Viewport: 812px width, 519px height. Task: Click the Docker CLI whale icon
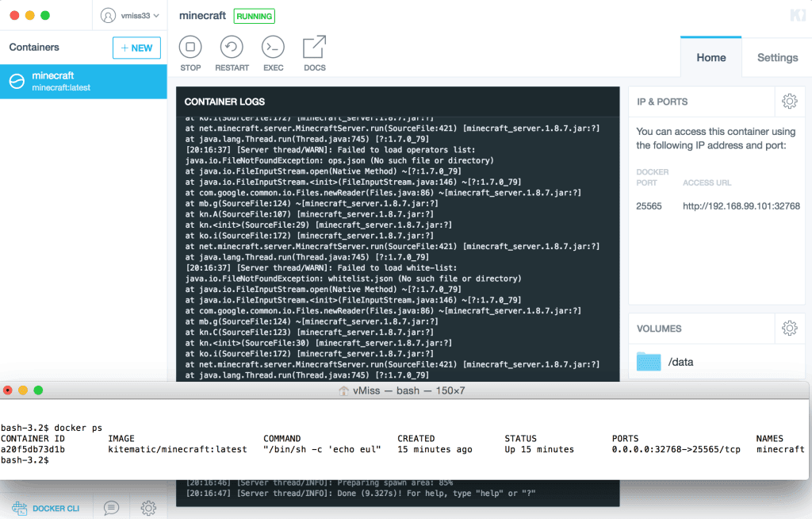(19, 508)
